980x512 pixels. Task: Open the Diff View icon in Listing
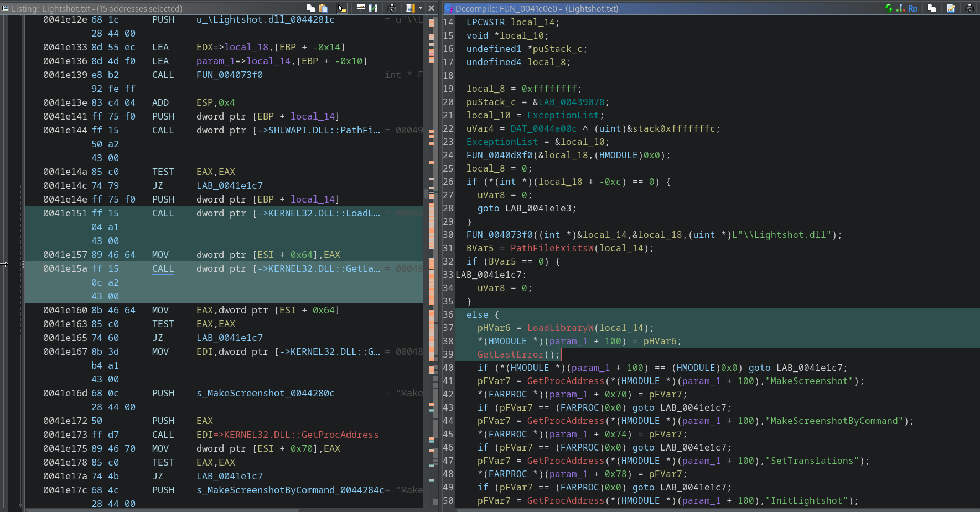tap(373, 8)
